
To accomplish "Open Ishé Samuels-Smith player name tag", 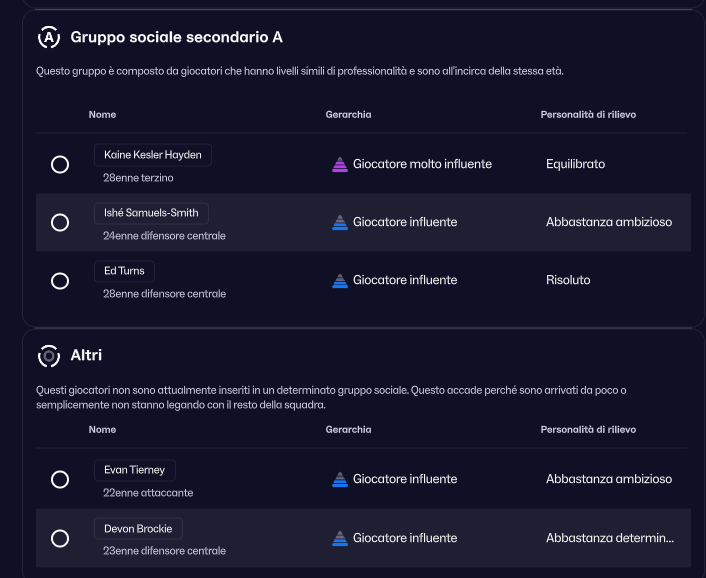I will (151, 213).
